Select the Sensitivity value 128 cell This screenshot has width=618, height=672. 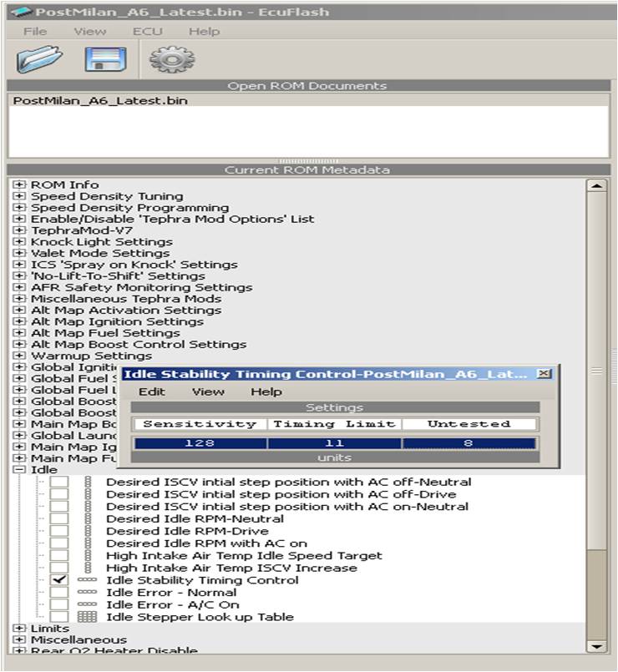point(200,443)
